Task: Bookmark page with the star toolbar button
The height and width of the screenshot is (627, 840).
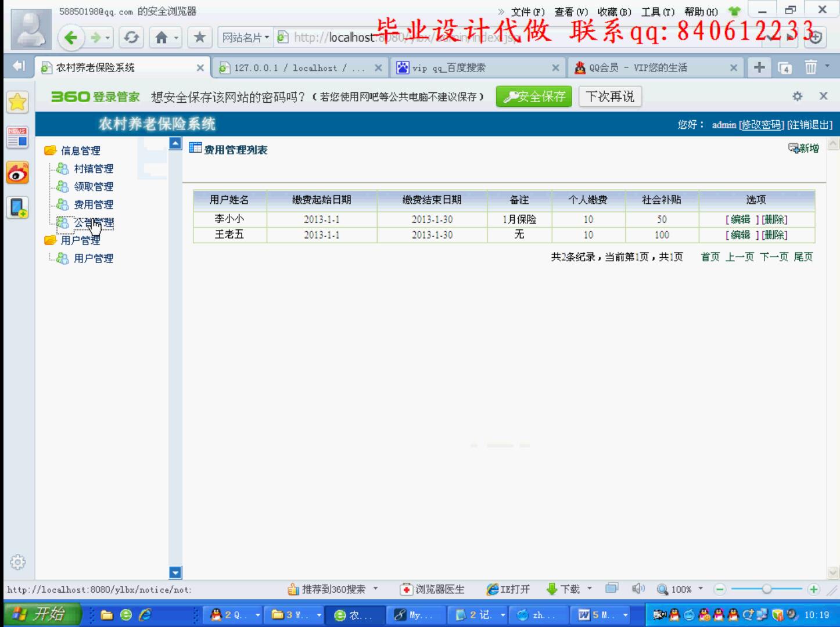Action: coord(199,38)
